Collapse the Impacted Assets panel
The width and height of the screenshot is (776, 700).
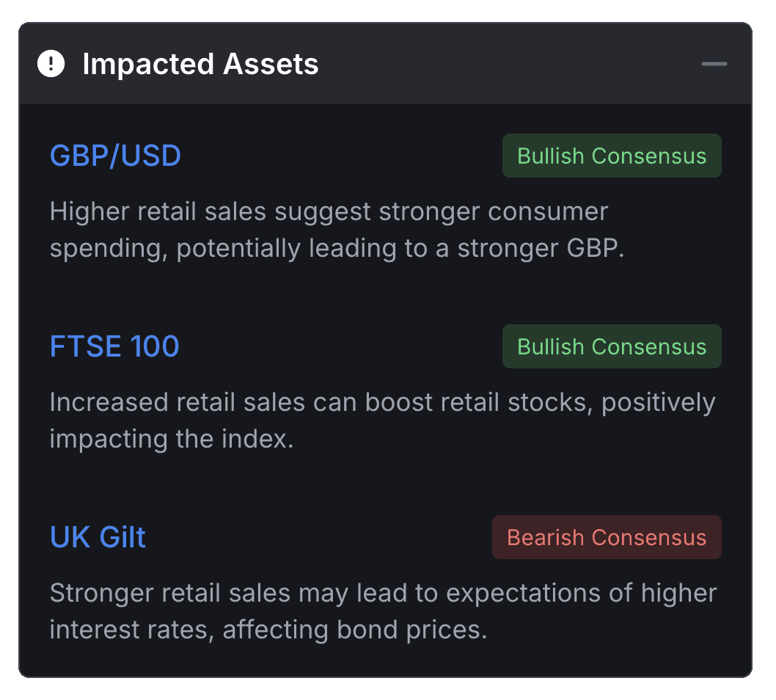coord(714,64)
